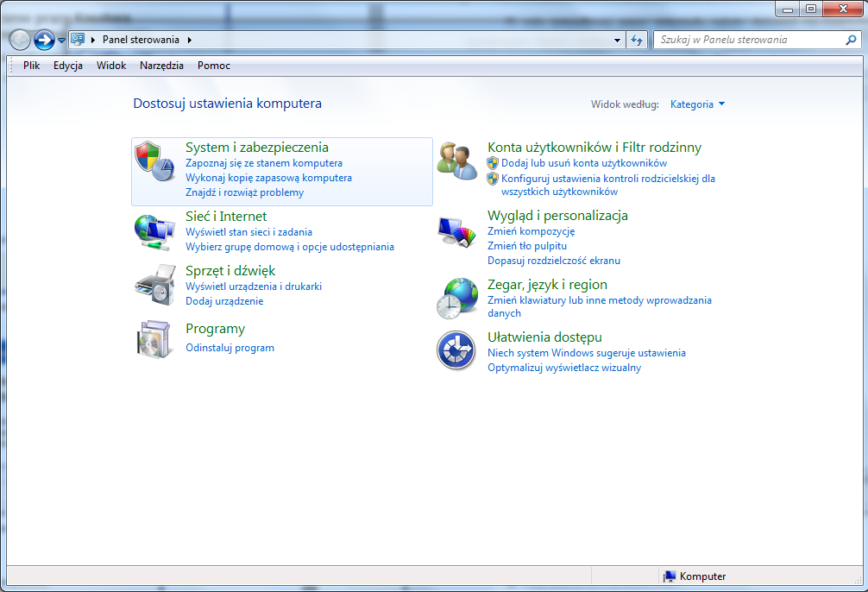Click UAC shield beside Konfiguruj ustawienia kontroli
This screenshot has width=868, height=592.
pos(493,179)
